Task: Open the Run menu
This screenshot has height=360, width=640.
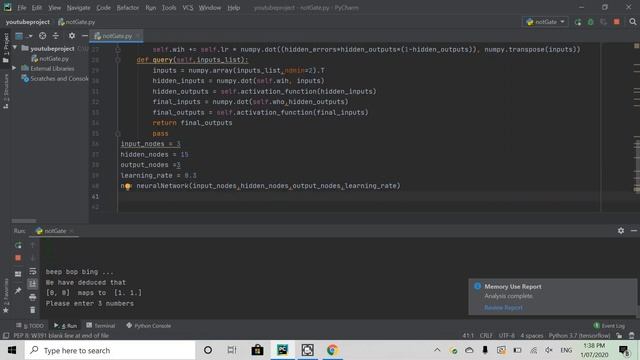Action: click(151, 8)
